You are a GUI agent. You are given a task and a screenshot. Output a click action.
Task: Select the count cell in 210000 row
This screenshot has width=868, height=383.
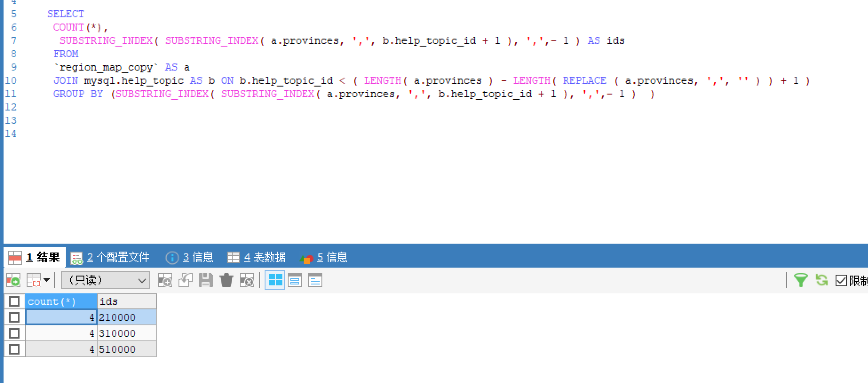coord(61,317)
